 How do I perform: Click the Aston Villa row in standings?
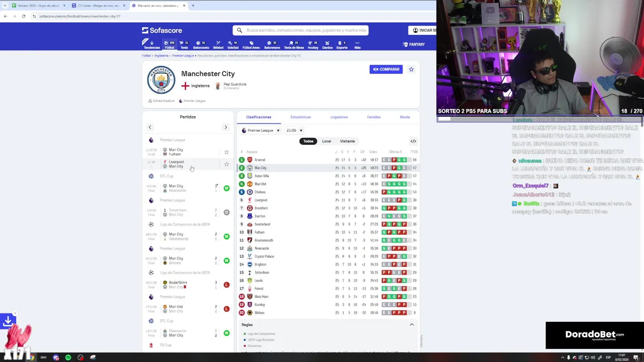(x=329, y=176)
